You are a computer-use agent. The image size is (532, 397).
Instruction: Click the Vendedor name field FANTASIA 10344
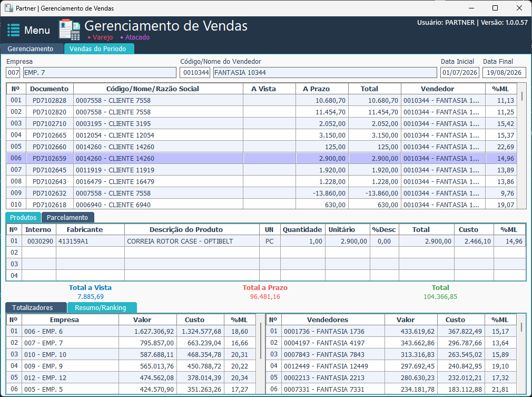325,72
